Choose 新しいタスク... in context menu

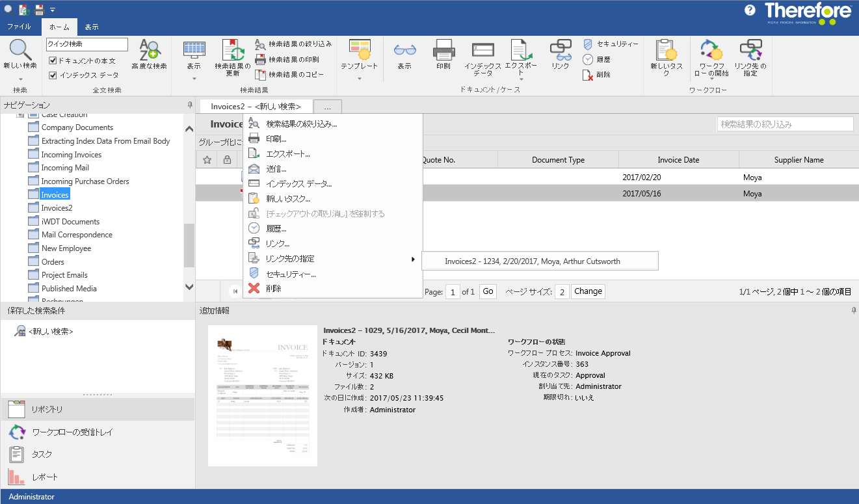click(333, 198)
